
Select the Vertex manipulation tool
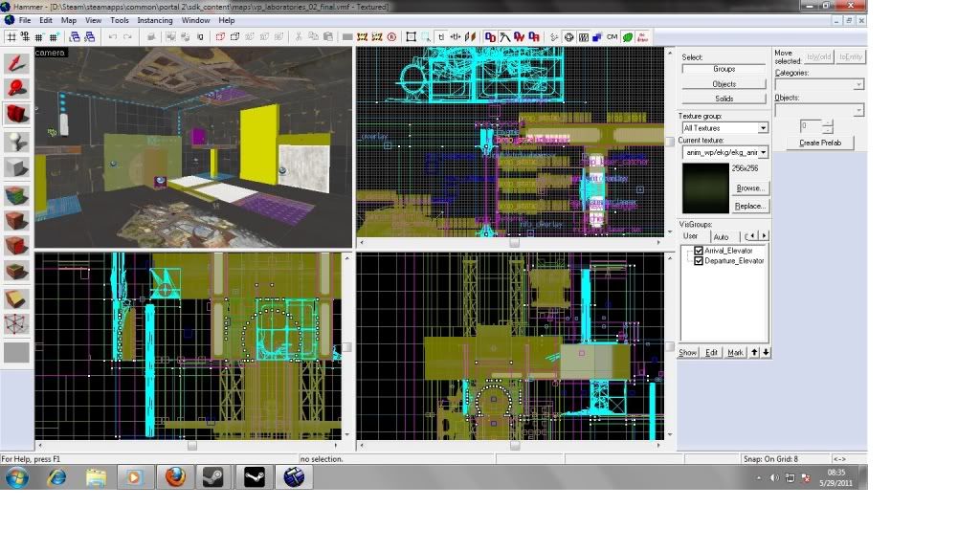click(16, 323)
